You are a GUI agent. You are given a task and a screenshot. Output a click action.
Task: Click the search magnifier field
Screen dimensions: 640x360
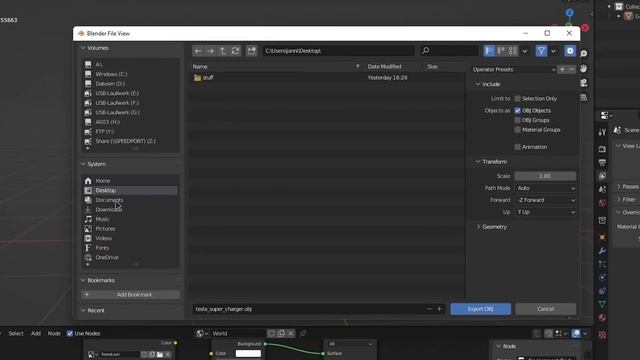(449, 51)
